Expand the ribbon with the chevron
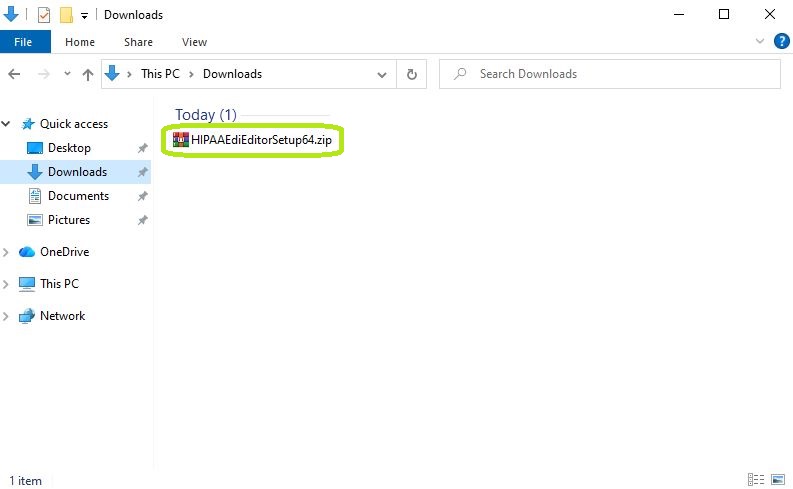The width and height of the screenshot is (793, 489). (x=759, y=41)
